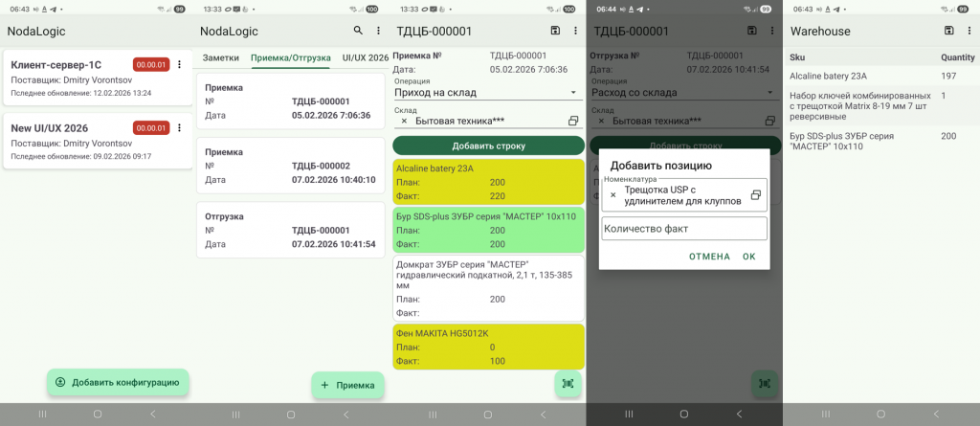Select the Alcaline batery 23A row in Warehouse
The height and width of the screenshot is (426, 980).
coord(881,77)
